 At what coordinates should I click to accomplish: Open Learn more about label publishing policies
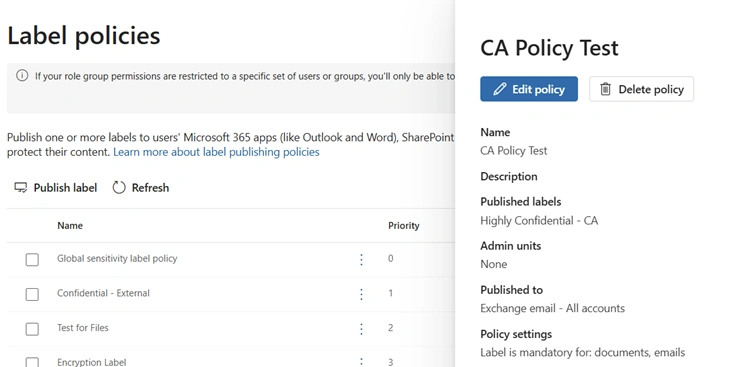click(x=216, y=152)
